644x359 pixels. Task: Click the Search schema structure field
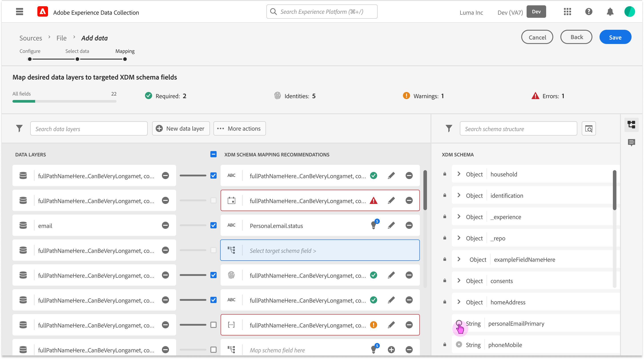[518, 128]
